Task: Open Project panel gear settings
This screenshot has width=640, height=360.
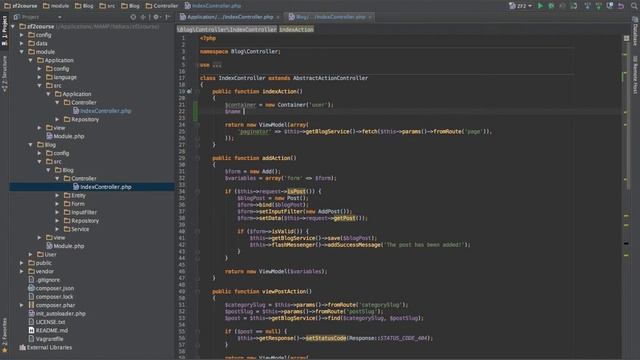Action: (x=156, y=17)
